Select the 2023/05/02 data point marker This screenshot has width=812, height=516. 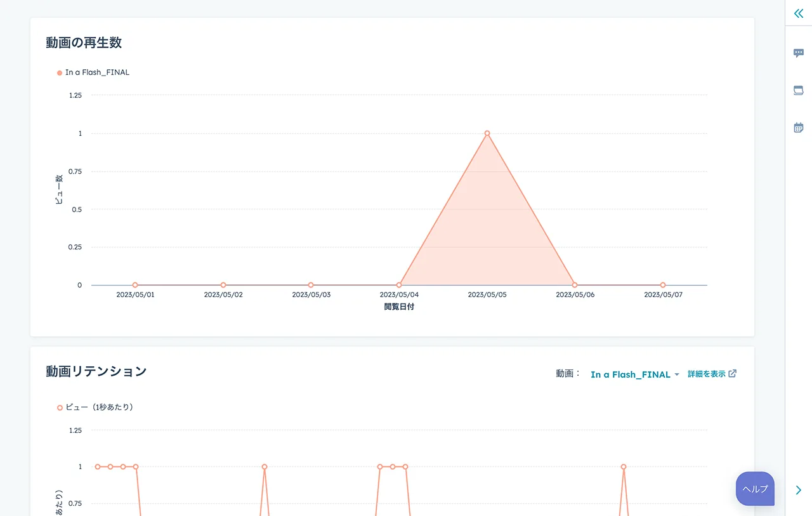[223, 285]
